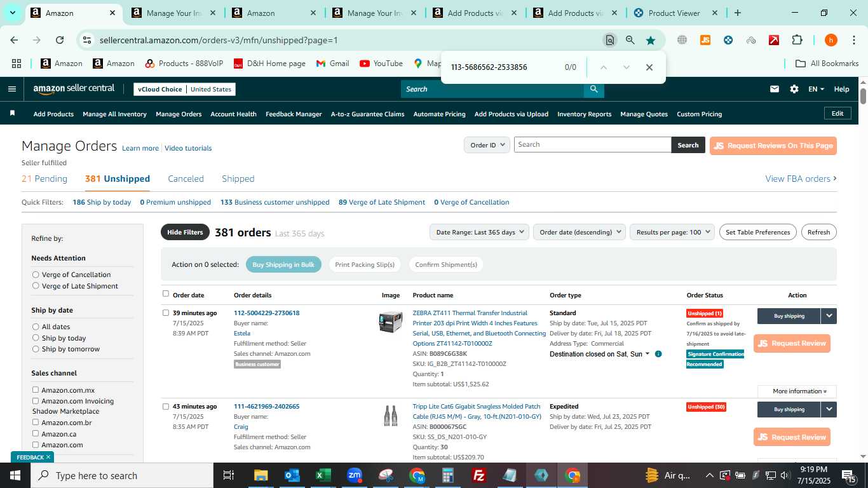Select the Verge of Cancellation radio button
This screenshot has height=488, width=868.
(x=36, y=274)
